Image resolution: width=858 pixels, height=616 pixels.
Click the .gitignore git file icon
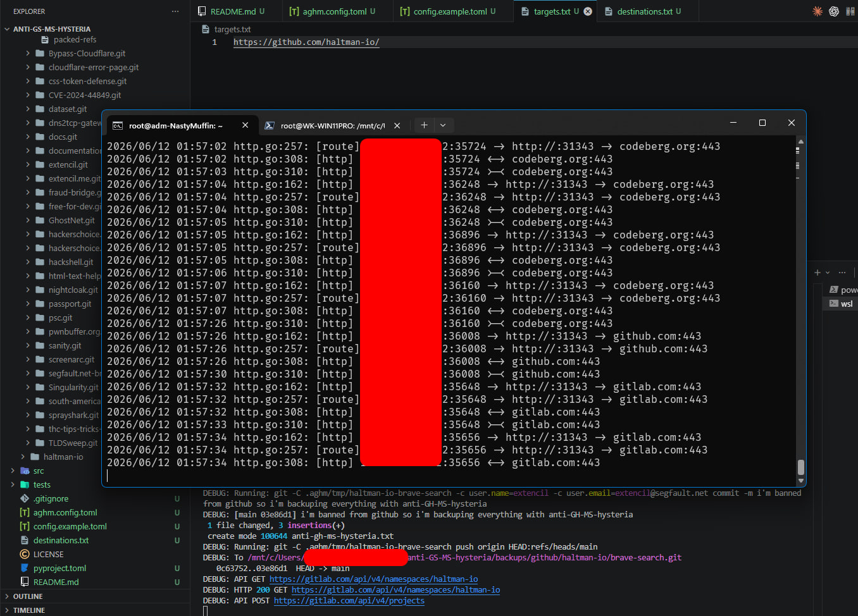(25, 498)
